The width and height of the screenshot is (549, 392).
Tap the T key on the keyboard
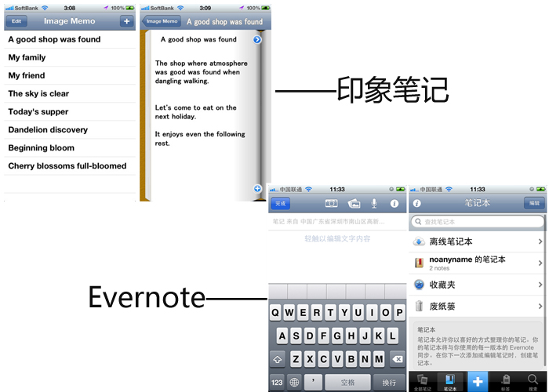pos(330,313)
